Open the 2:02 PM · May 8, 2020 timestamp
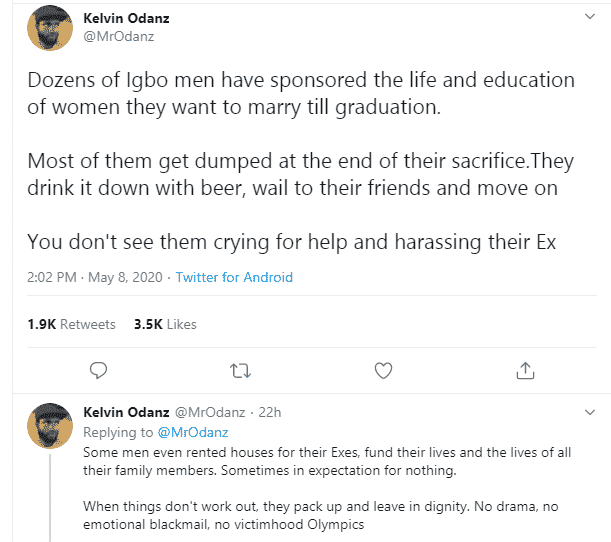The height and width of the screenshot is (542, 611). click(x=94, y=277)
